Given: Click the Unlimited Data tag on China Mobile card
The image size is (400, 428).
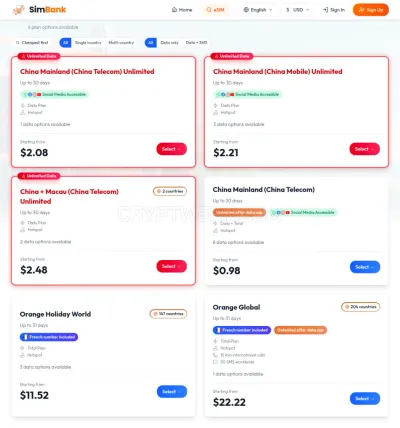Looking at the screenshot, I should point(232,56).
